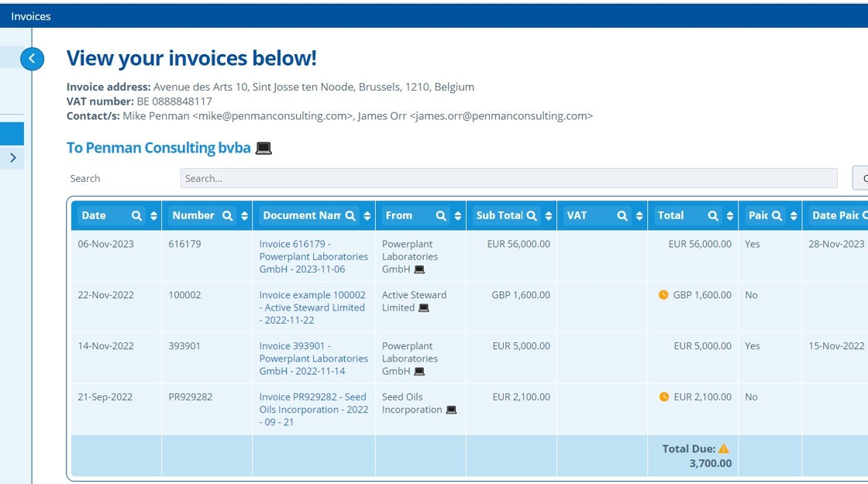Screen dimensions: 868x484
Task: Click the VAT column header label
Action: coord(577,216)
